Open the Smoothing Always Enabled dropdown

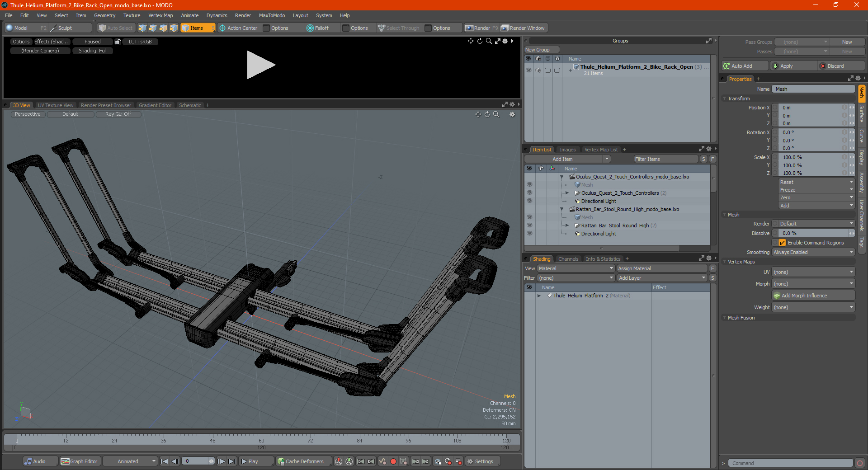[813, 252]
